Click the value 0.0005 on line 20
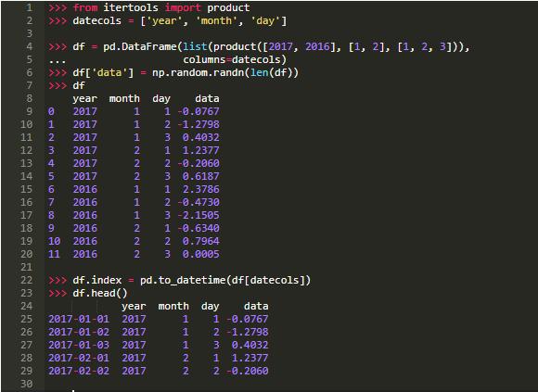 (x=200, y=254)
